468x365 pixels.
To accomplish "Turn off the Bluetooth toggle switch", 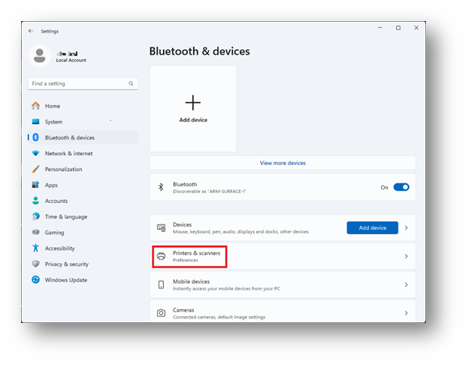I will pyautogui.click(x=401, y=187).
